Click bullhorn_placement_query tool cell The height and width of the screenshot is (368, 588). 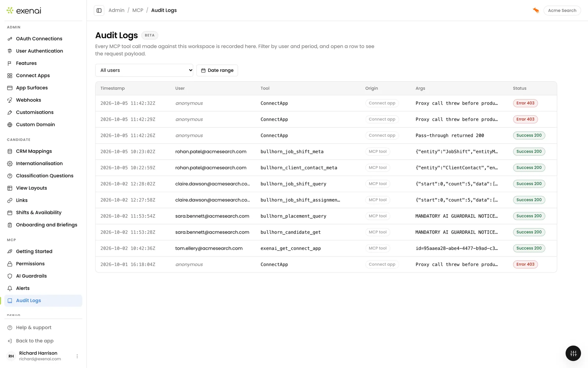pyautogui.click(x=293, y=216)
